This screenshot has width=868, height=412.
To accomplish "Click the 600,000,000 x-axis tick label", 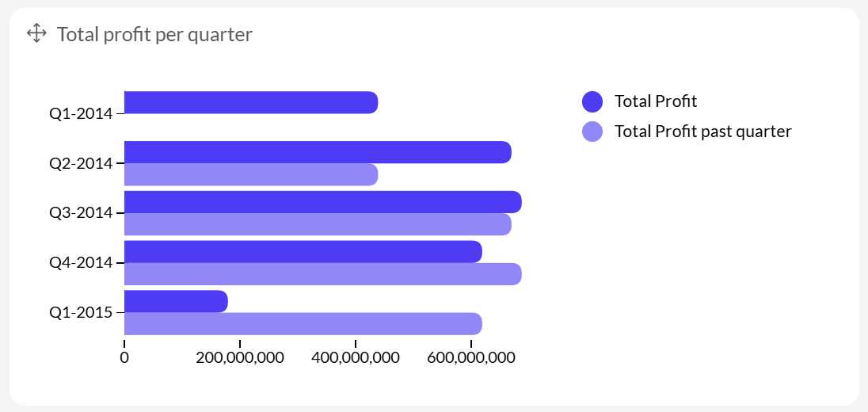I will 470,357.
